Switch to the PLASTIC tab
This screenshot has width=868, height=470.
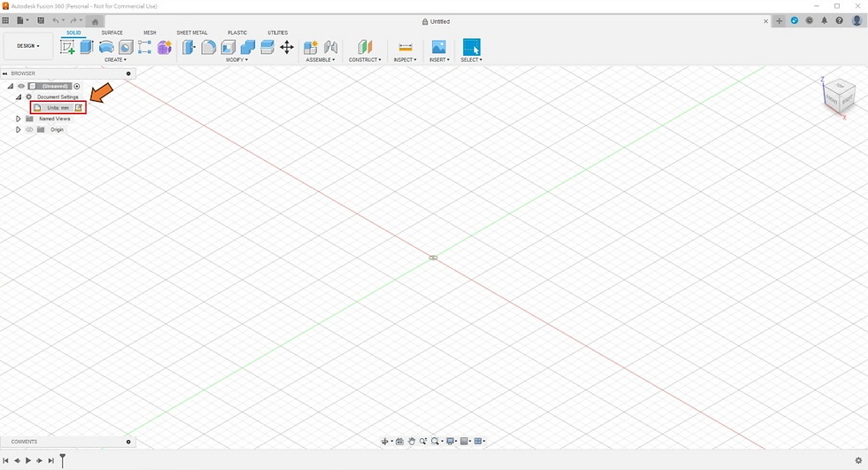point(237,33)
